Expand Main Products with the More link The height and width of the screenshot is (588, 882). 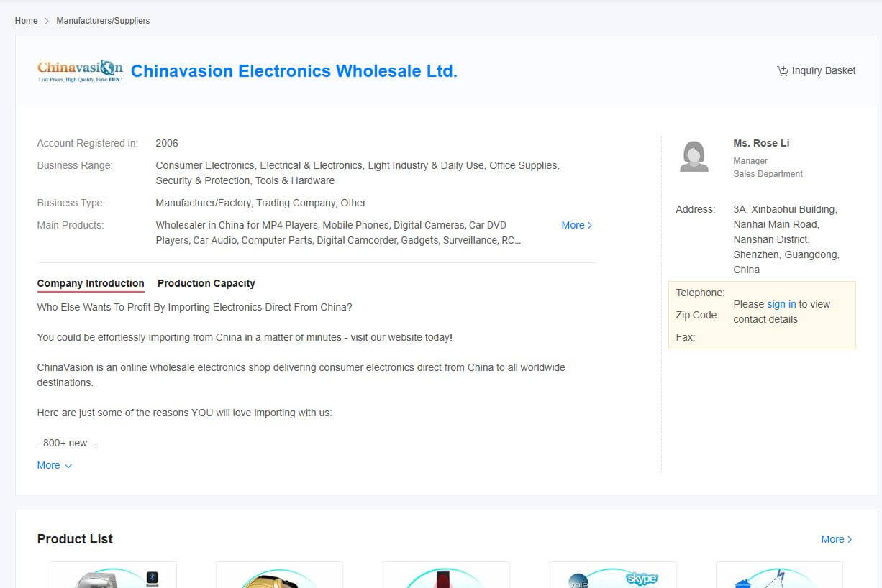[576, 225]
